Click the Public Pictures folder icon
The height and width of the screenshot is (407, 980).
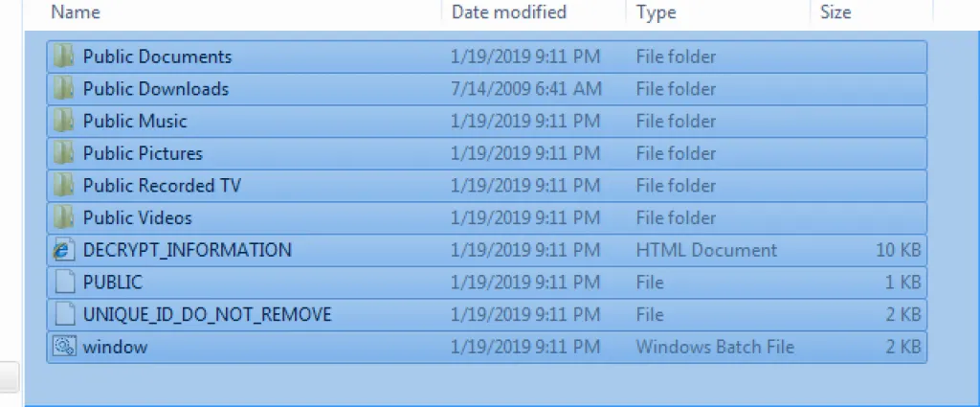click(x=64, y=153)
